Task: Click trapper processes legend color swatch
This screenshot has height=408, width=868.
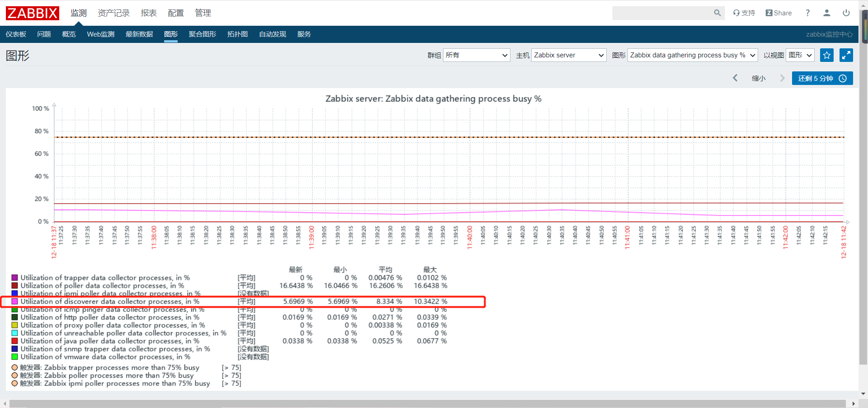Action: [x=14, y=277]
